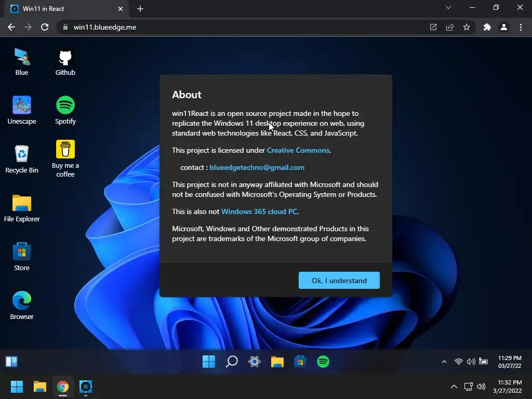Open the Spotify desktop shortcut
The image size is (532, 399).
[65, 111]
